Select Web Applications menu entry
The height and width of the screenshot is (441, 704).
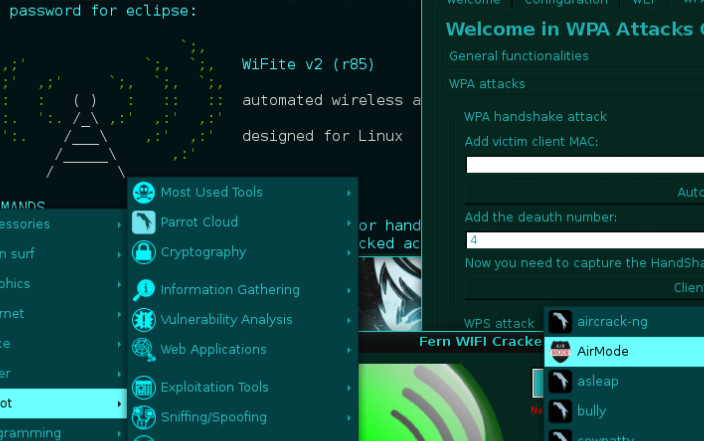click(243, 350)
